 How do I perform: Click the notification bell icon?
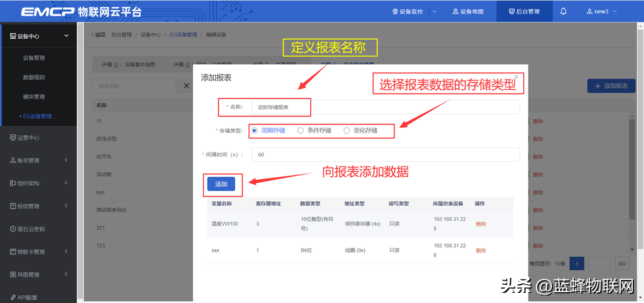(x=563, y=11)
